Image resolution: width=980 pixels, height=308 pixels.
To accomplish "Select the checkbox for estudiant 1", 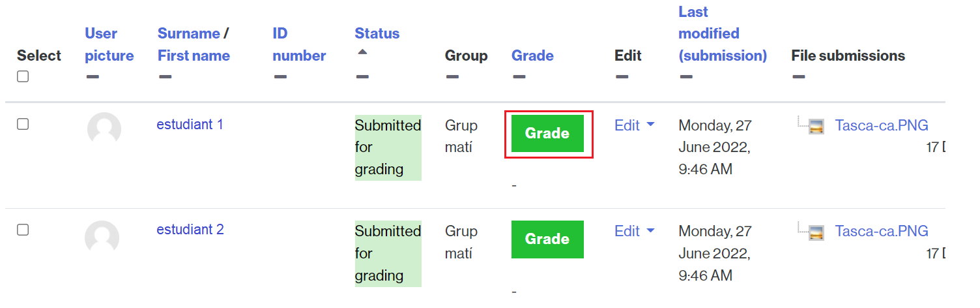I will click(23, 124).
